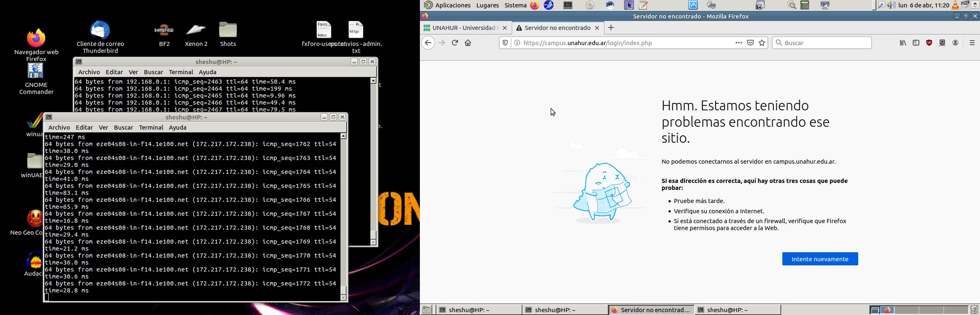Launch the calculator from the top panel
This screenshot has width=980, height=315.
click(805, 5)
